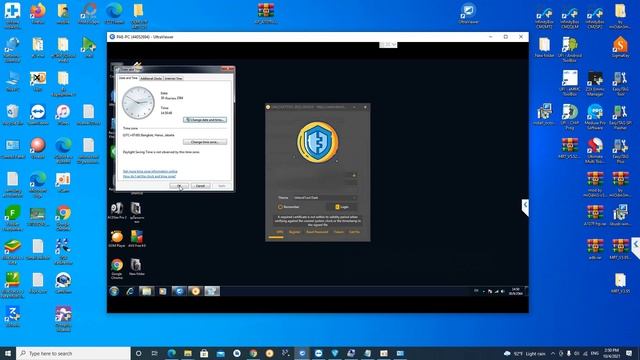Open Google Chrome from local taskbar
Viewport: 640px width, 360px height.
point(253,353)
